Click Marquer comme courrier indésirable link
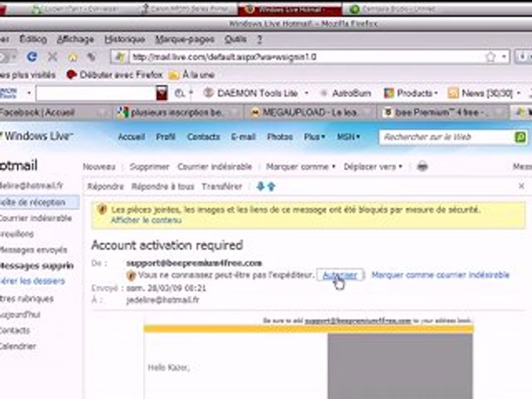 coord(441,275)
